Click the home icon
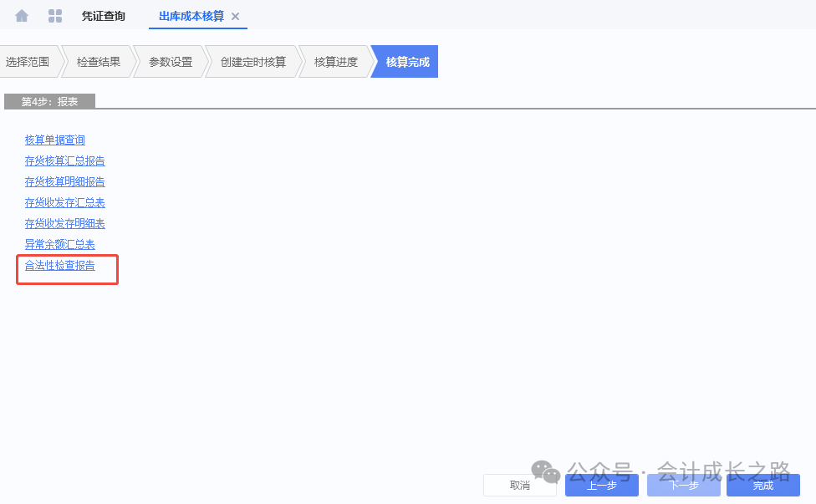This screenshot has width=816, height=504. click(22, 16)
